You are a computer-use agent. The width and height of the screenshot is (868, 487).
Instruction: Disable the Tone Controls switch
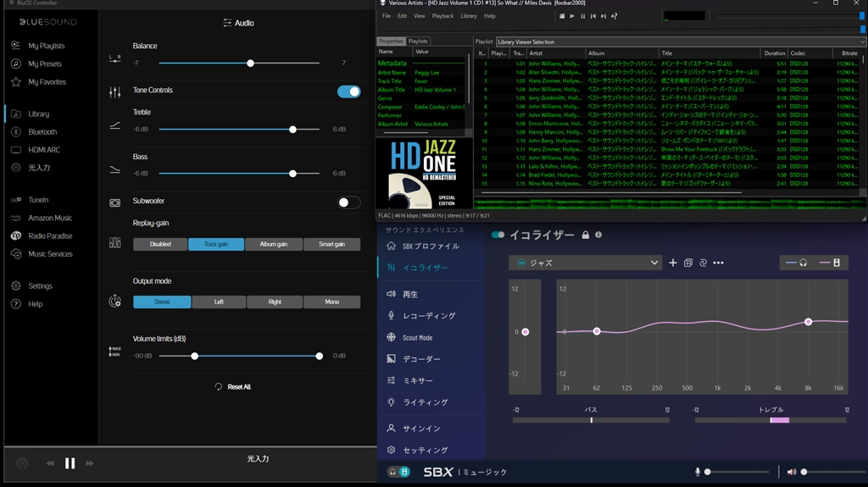point(348,91)
